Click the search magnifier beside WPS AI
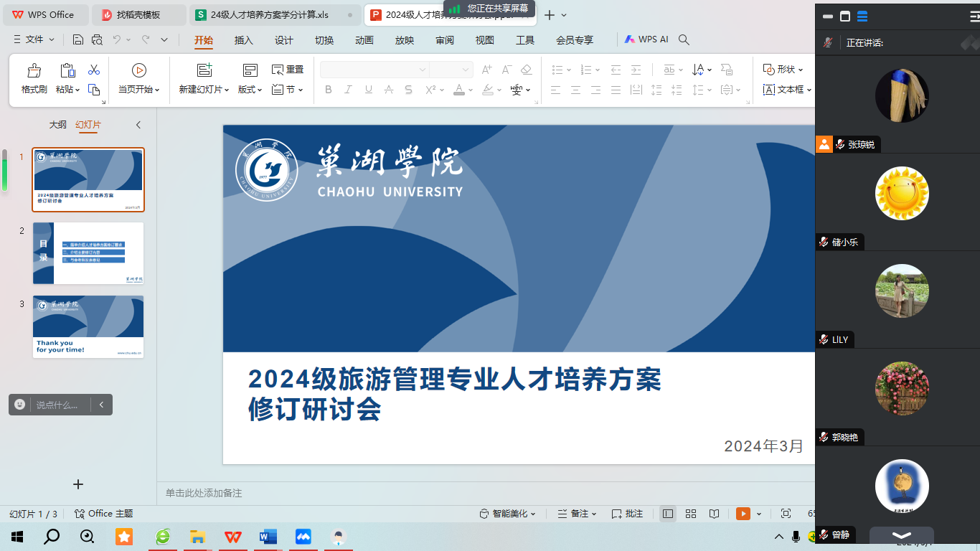Image resolution: width=980 pixels, height=551 pixels. [x=684, y=40]
